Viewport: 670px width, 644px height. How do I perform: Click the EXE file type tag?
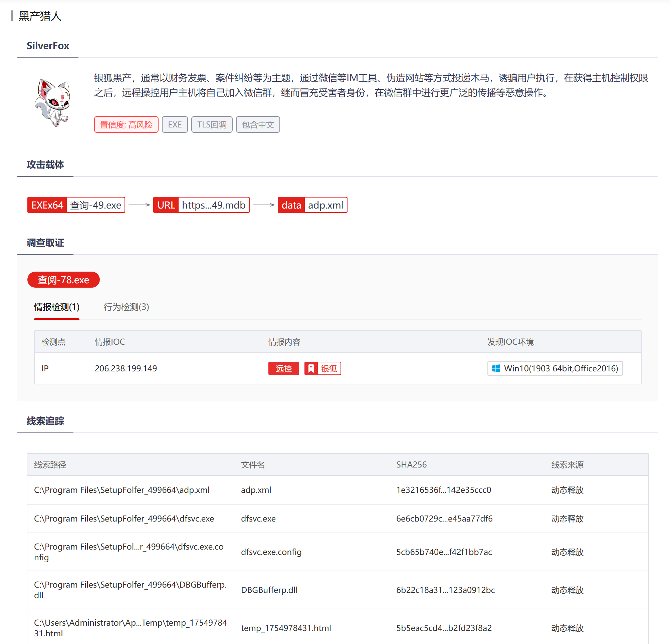point(175,124)
